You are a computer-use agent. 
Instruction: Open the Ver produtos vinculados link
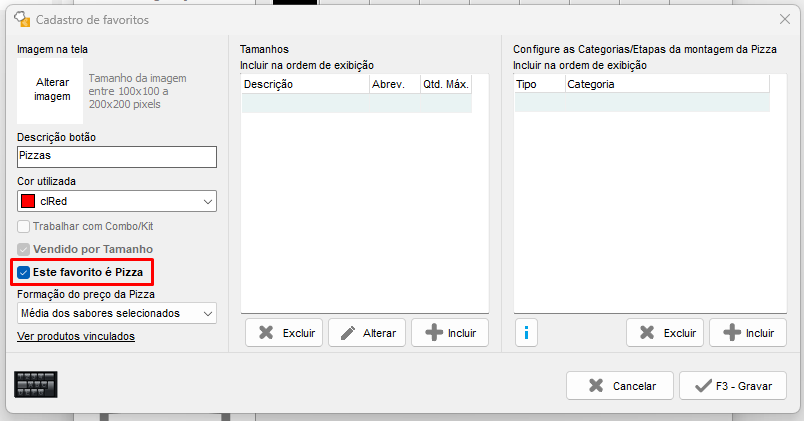[76, 336]
